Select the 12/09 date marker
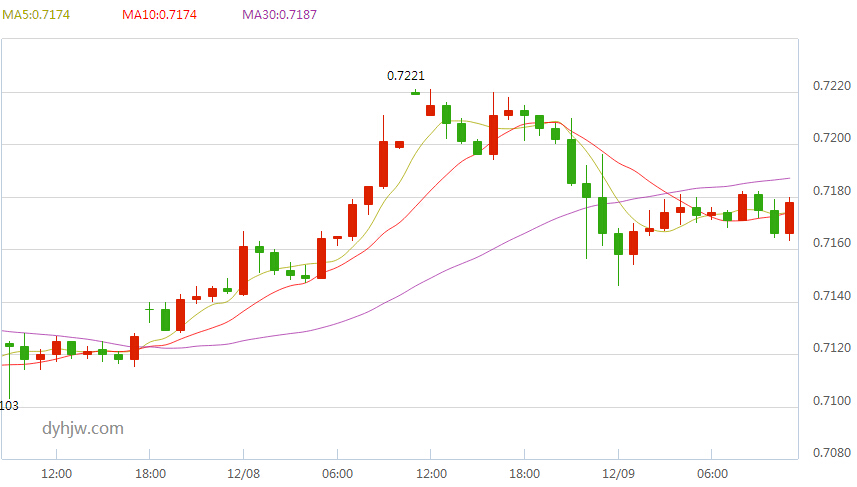The image size is (857, 487). [618, 472]
